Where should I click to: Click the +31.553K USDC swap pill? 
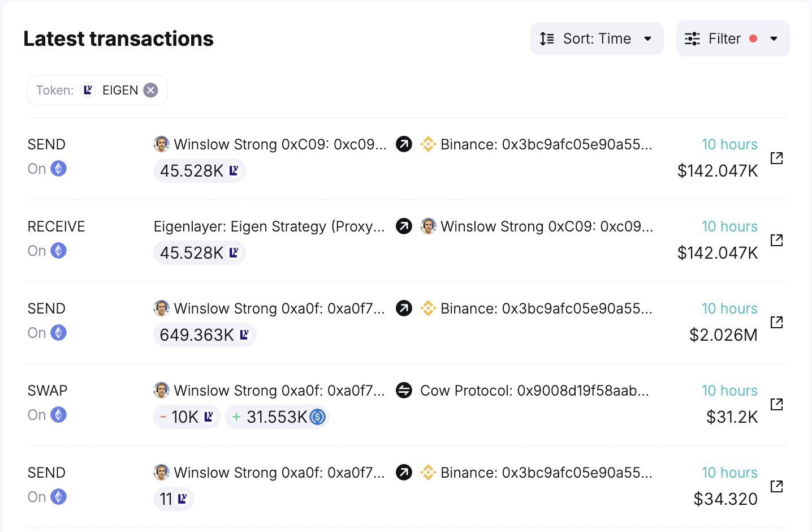[277, 417]
